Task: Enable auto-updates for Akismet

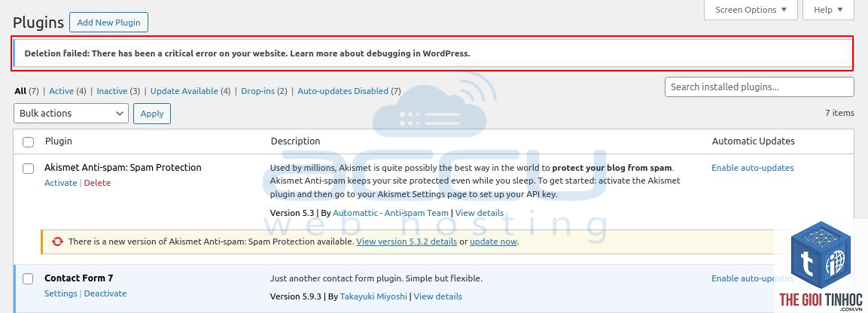Action: pos(752,168)
